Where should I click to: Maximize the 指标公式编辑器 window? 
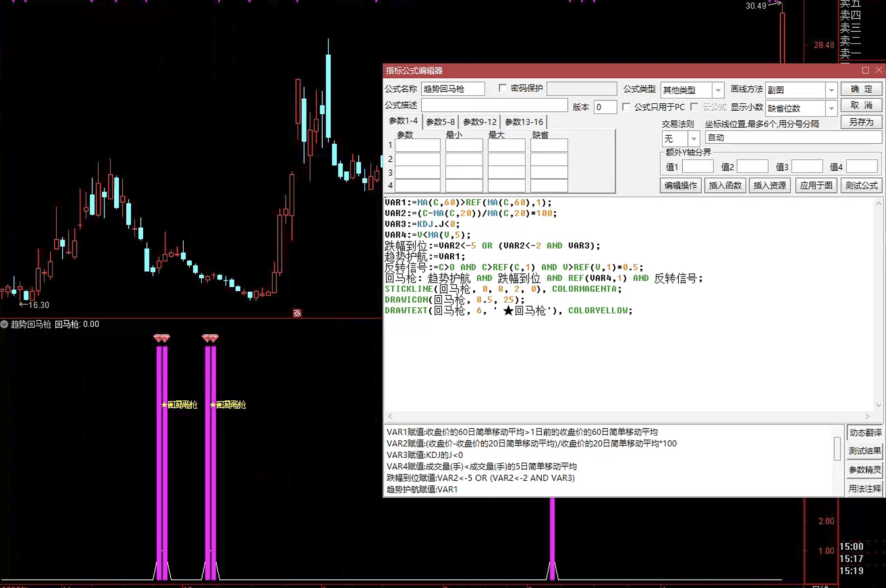(866, 70)
